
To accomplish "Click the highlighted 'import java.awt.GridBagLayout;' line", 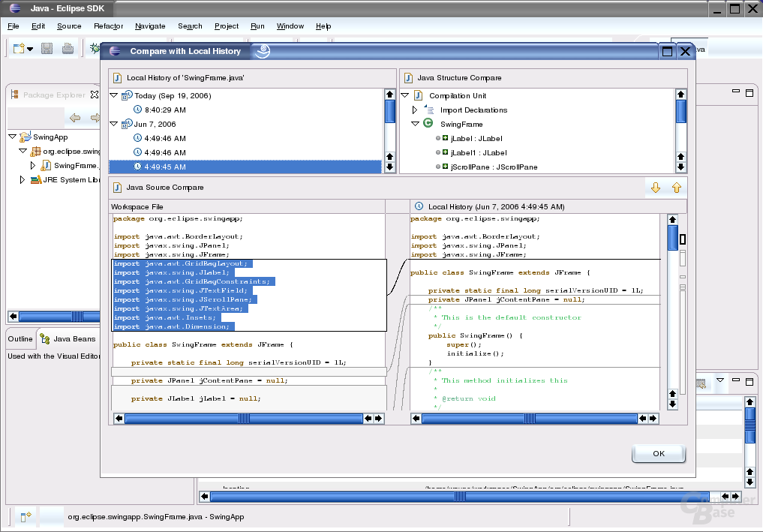I will coord(181,264).
